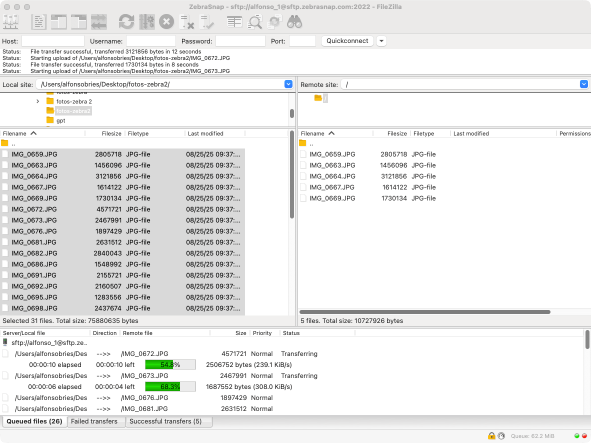
Task: Open directory listing filters icon
Action: (234, 22)
